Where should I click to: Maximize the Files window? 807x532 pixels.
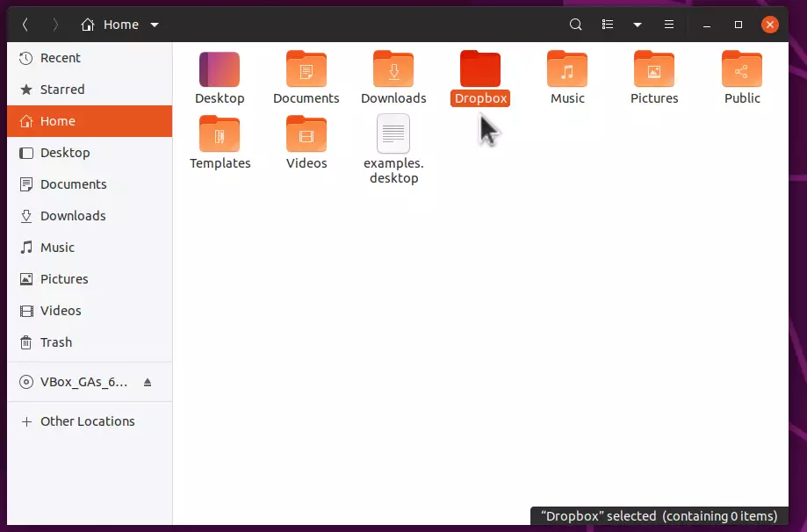point(738,25)
